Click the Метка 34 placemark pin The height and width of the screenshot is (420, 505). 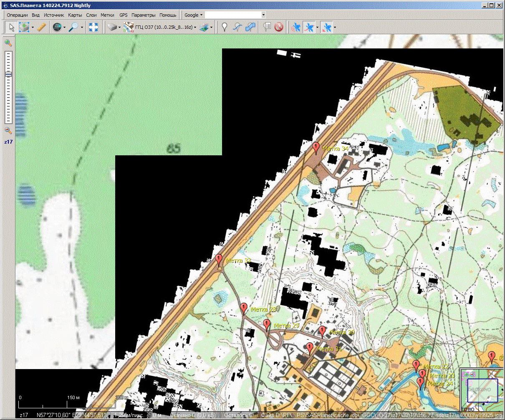coord(316,148)
